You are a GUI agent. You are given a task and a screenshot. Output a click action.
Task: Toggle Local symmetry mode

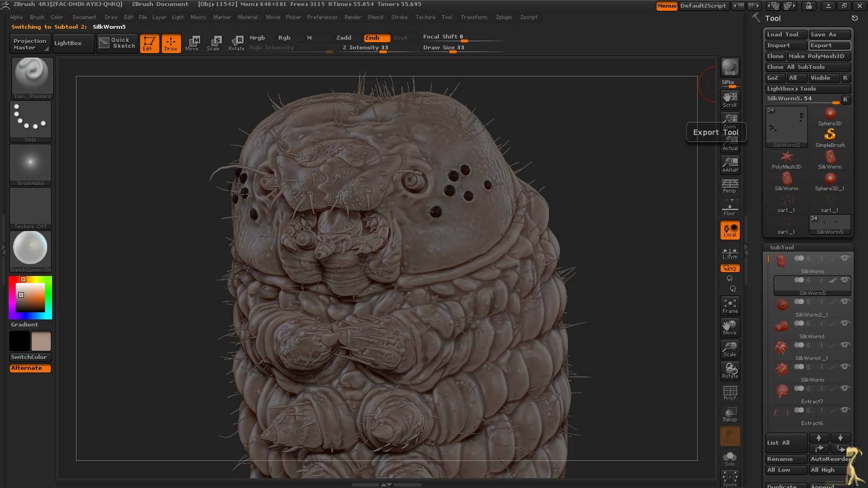pyautogui.click(x=730, y=230)
